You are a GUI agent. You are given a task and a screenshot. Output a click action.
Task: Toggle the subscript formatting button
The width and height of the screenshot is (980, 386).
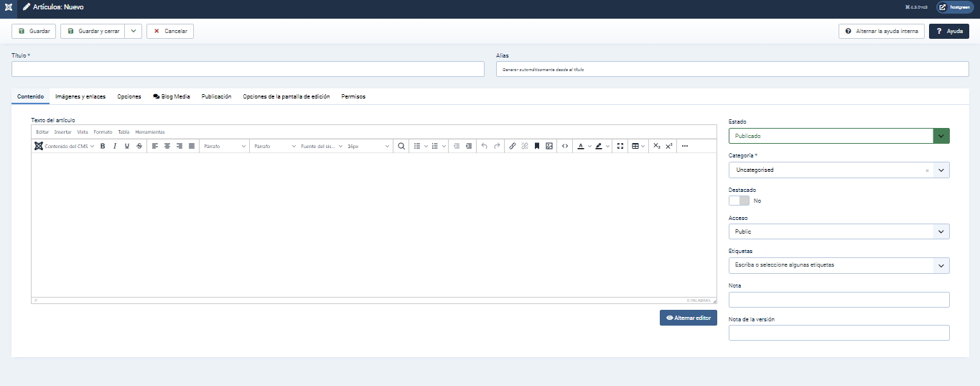click(x=656, y=146)
